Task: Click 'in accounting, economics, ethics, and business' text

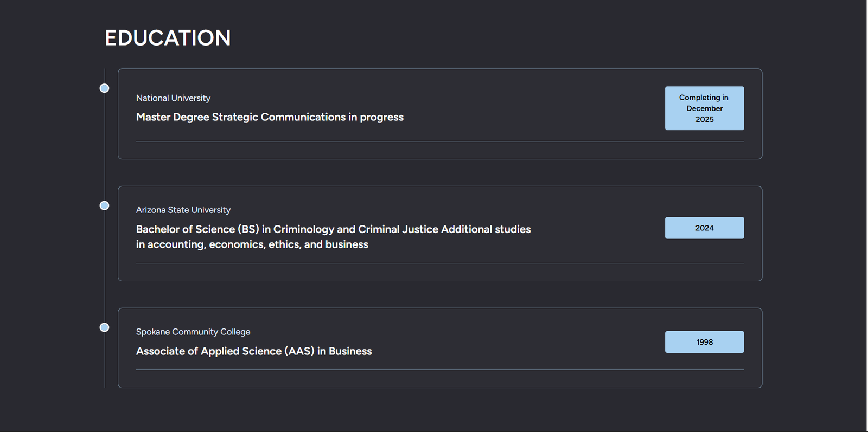Action: [x=252, y=244]
